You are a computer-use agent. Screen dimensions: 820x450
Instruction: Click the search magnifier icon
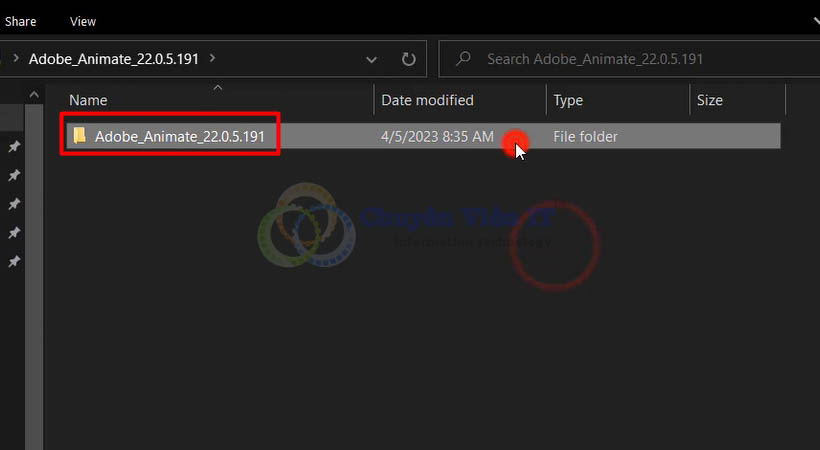click(463, 59)
